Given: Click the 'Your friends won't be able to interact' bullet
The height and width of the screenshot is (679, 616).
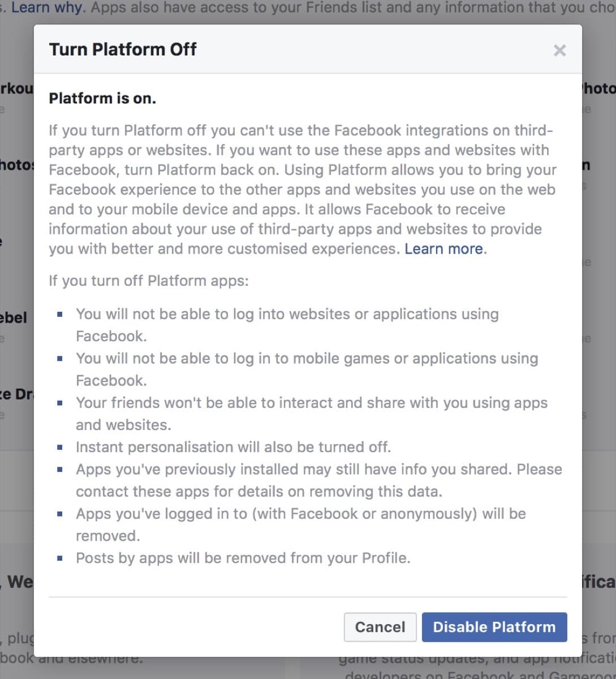Looking at the screenshot, I should click(312, 414).
